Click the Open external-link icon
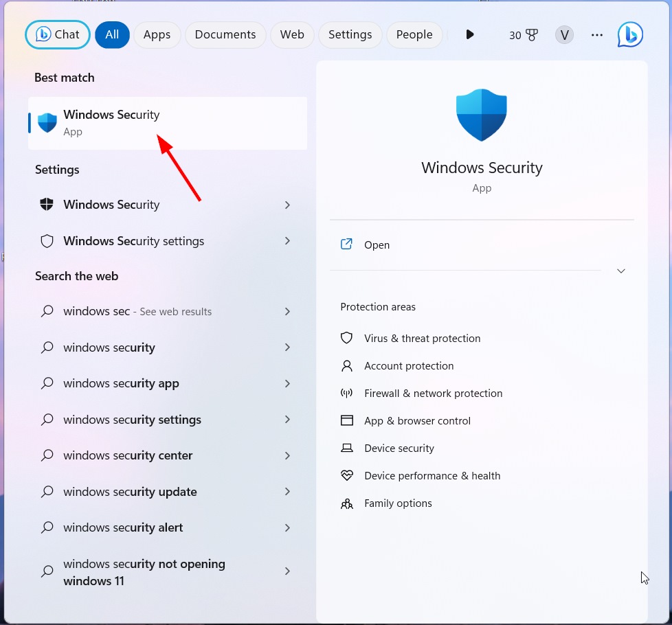Viewport: 672px width, 625px height. (346, 245)
